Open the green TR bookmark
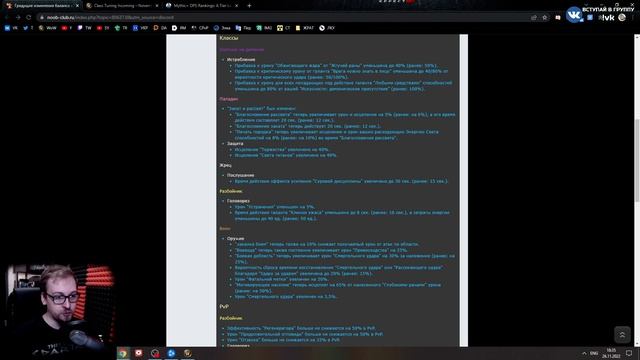The image size is (640, 360). click(x=121, y=28)
